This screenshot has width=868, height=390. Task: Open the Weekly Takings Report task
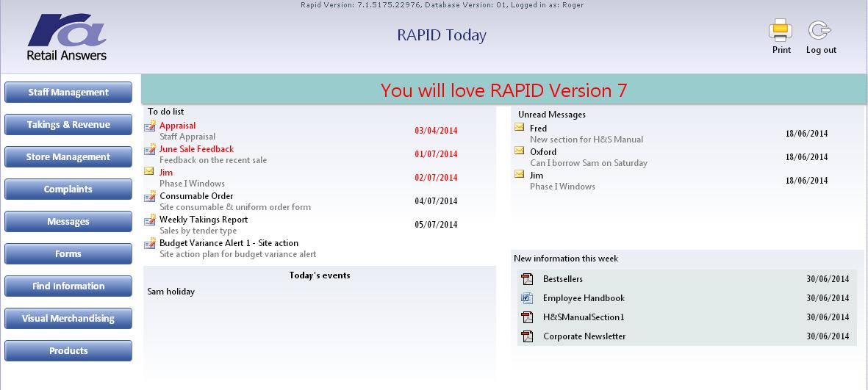click(x=204, y=220)
